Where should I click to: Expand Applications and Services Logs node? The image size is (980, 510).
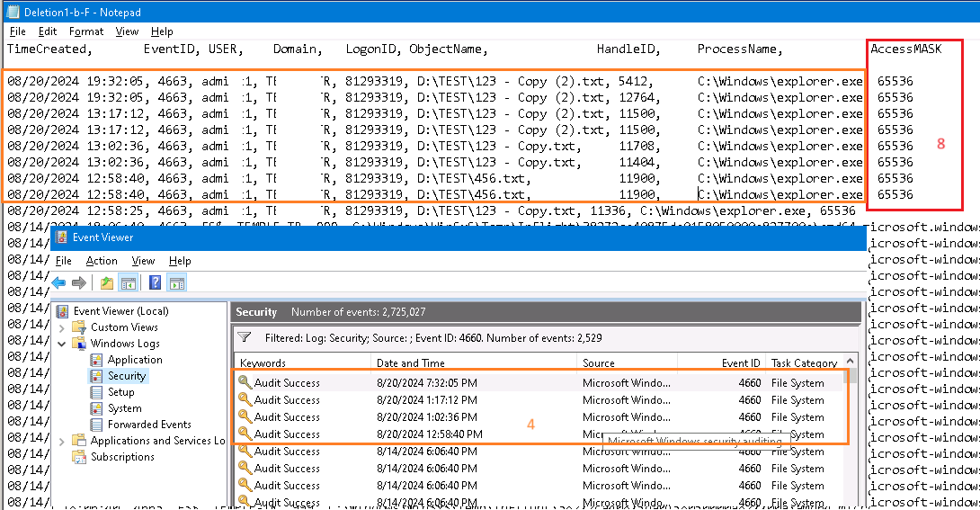[x=62, y=442]
